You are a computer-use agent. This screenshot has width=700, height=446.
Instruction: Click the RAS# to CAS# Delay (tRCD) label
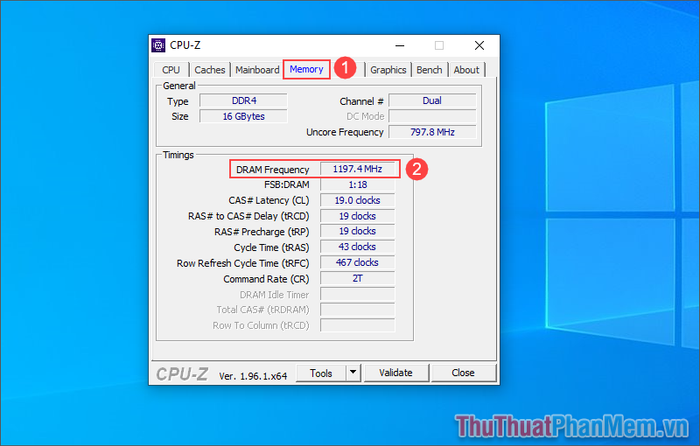[249, 217]
